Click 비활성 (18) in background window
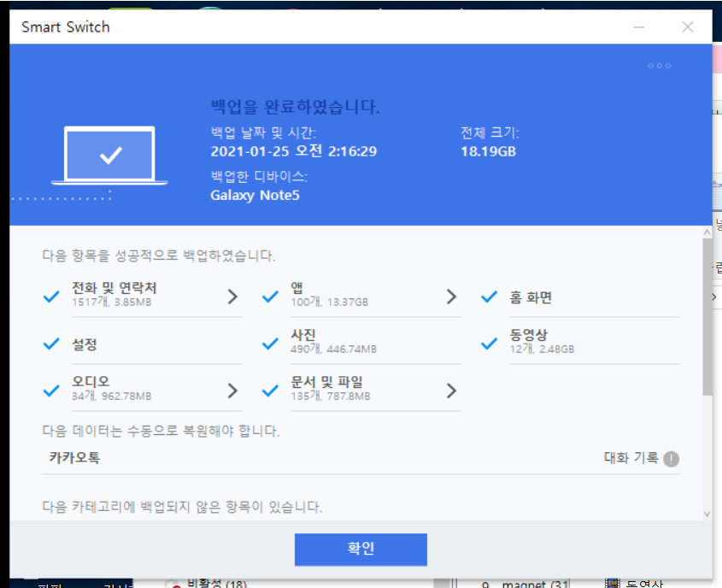 (x=217, y=584)
